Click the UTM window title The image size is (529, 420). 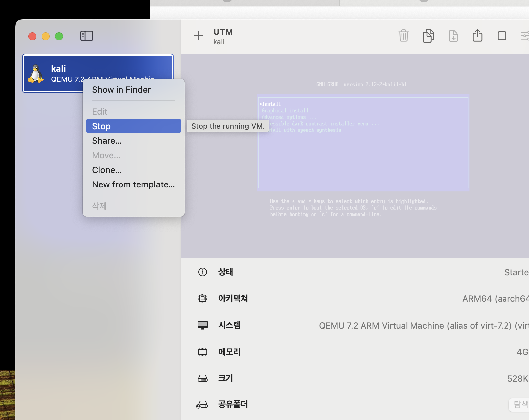(223, 32)
